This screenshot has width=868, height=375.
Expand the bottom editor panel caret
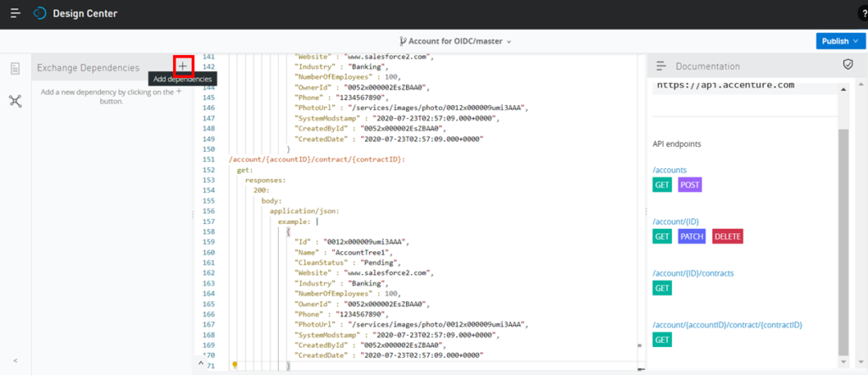[201, 362]
